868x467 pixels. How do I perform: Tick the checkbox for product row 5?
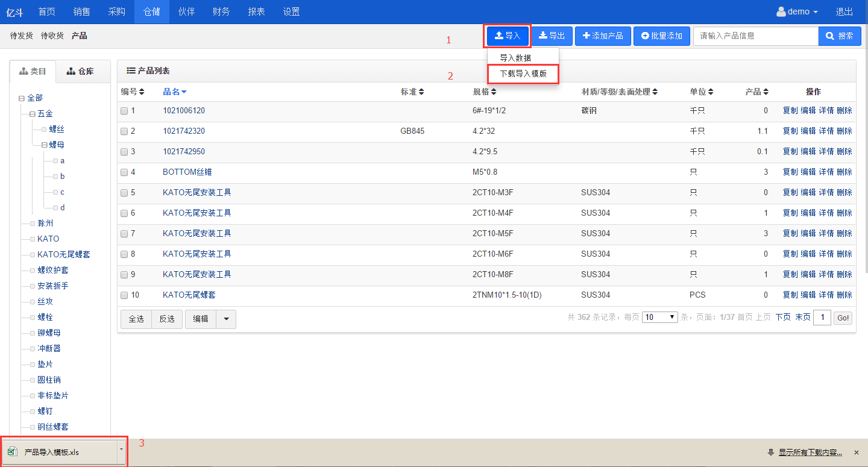124,193
